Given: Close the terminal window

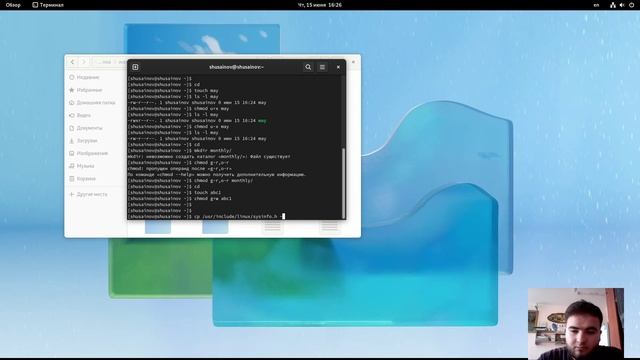Looking at the screenshot, I should click(x=338, y=67).
